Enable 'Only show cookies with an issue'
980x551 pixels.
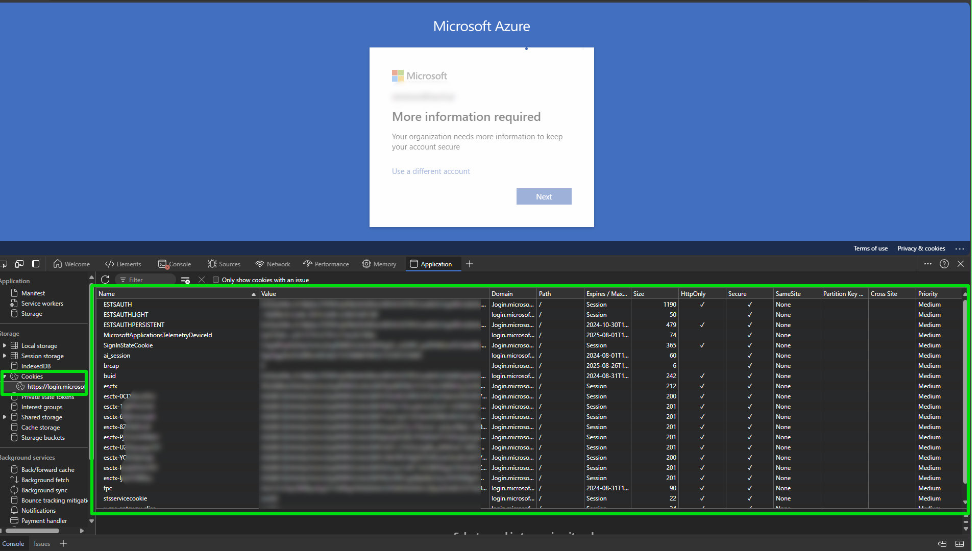216,280
